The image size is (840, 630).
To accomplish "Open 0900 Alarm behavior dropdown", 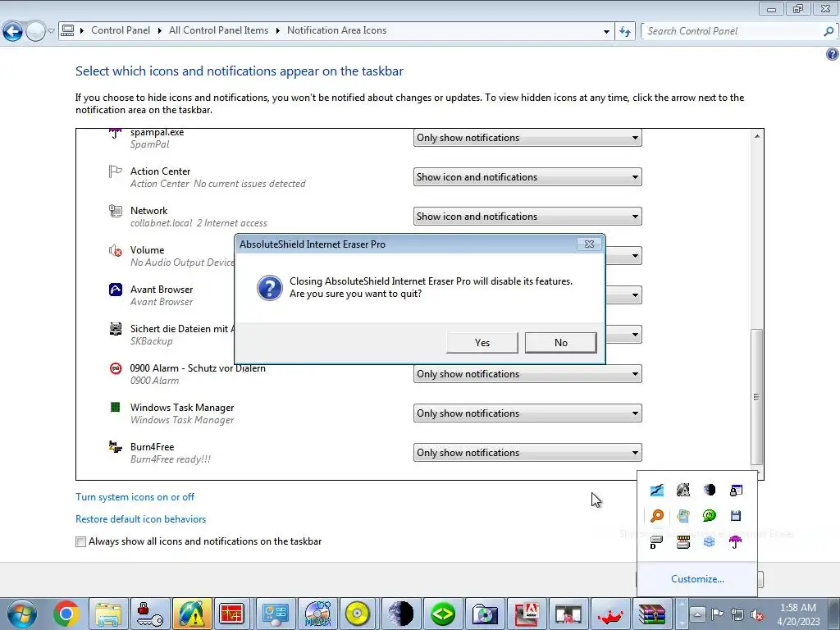I will [x=527, y=374].
